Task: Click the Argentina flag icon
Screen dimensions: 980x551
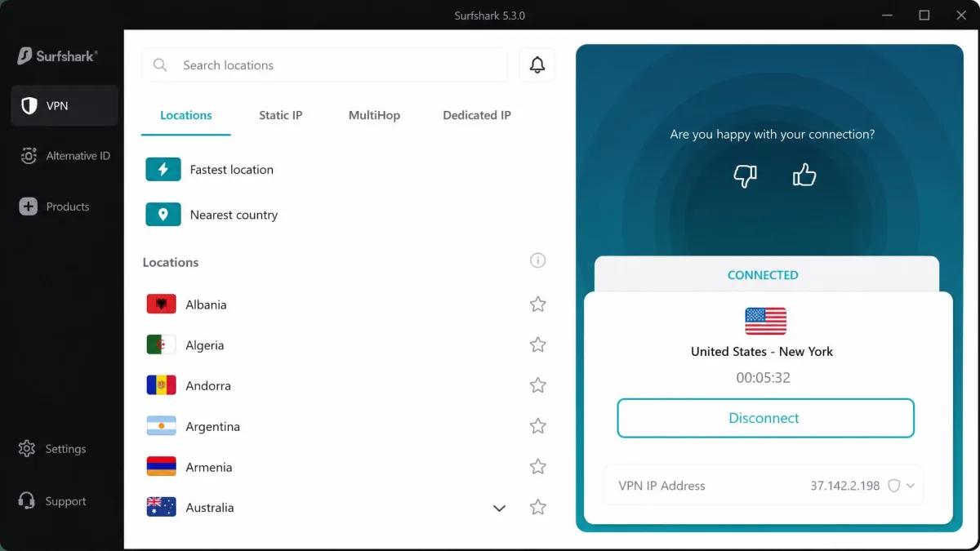Action: tap(162, 426)
